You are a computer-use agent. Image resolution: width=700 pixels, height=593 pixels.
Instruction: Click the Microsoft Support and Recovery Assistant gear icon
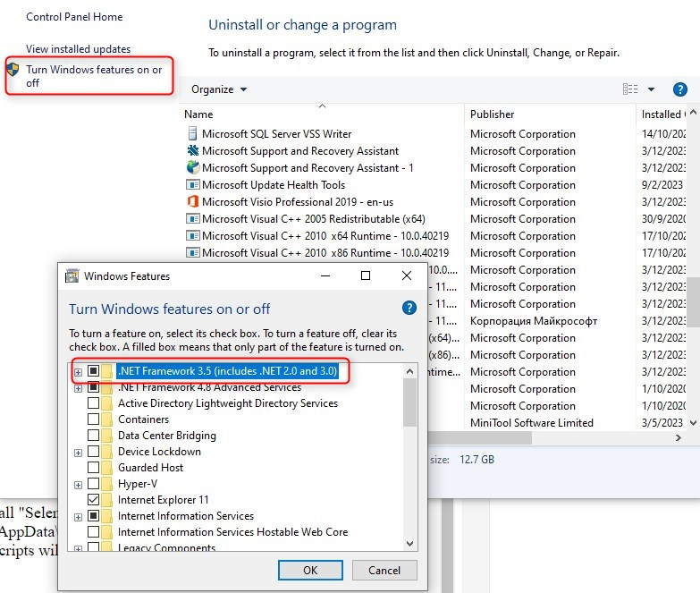coord(192,150)
